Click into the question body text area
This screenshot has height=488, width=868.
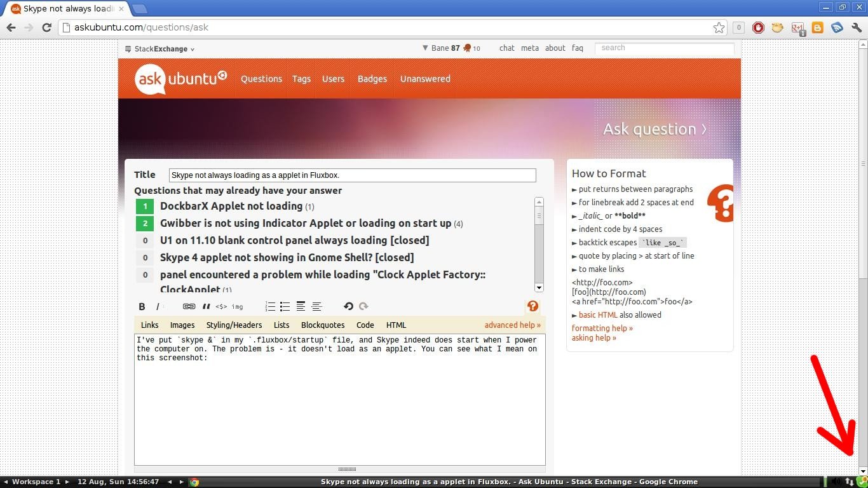340,400
